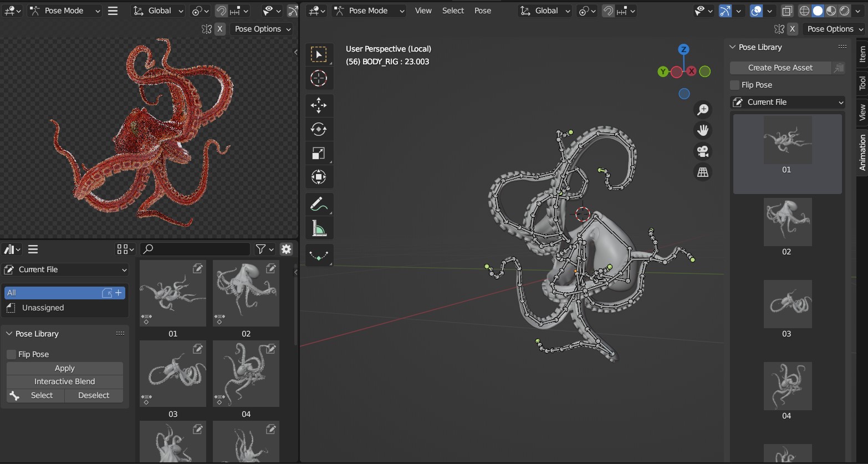Toggle snapping magnet in the right viewport header
The image size is (868, 464).
click(x=608, y=11)
